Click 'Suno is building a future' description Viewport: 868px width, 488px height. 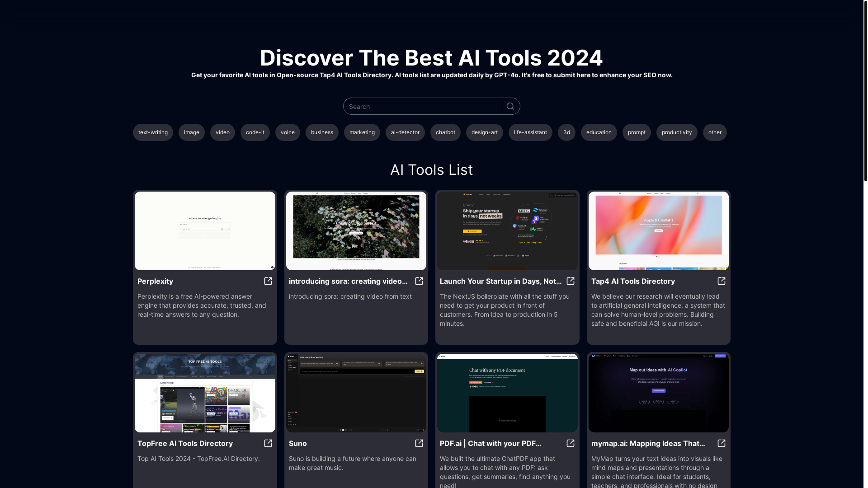[x=353, y=463]
